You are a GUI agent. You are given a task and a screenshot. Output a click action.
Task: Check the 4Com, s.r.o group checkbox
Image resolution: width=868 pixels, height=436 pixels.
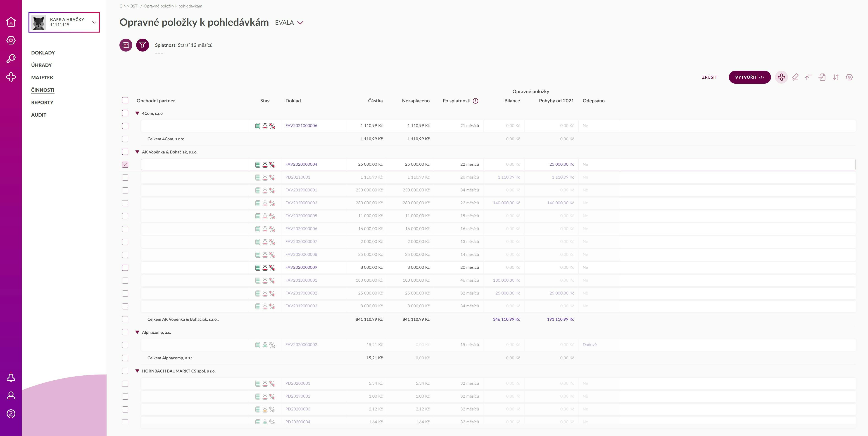pyautogui.click(x=125, y=113)
